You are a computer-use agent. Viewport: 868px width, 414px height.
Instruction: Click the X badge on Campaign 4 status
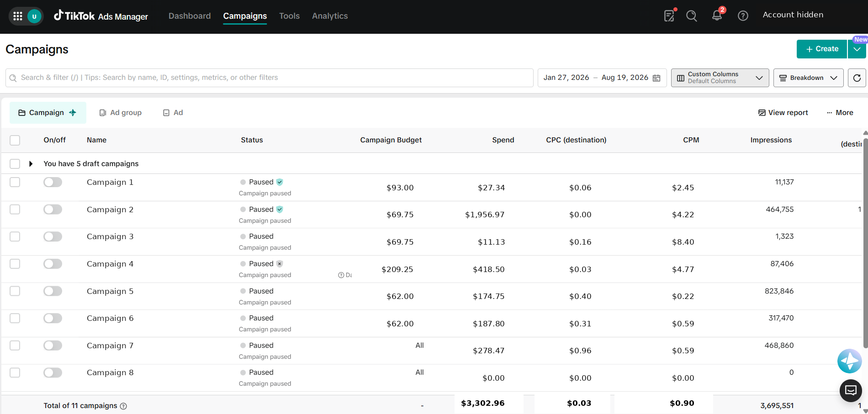coord(280,264)
